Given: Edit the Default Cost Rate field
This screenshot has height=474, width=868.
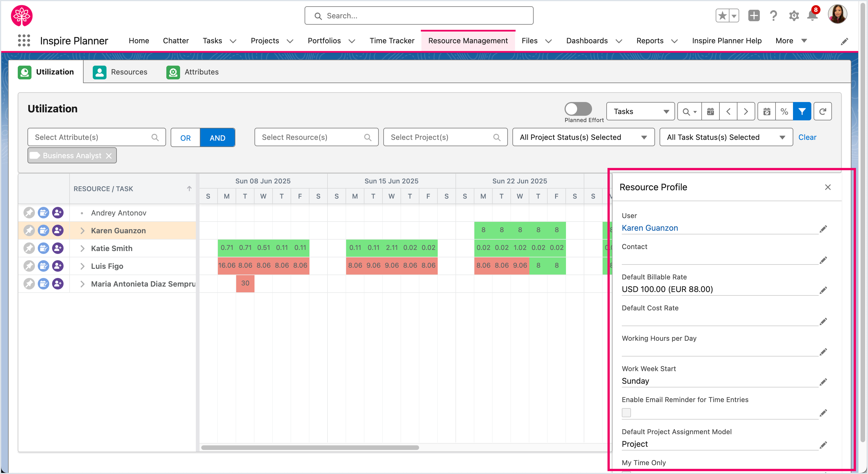Looking at the screenshot, I should 823,321.
